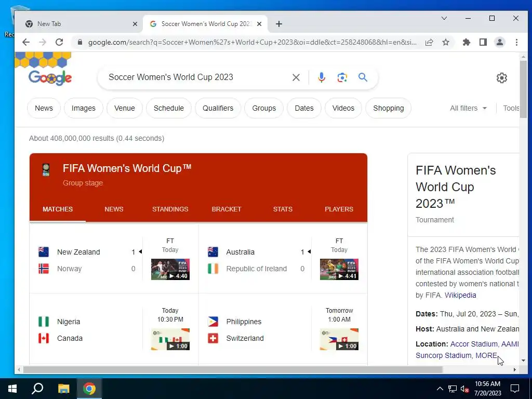This screenshot has height=399, width=532.
Task: Reload the page with the refresh icon
Action: (59, 42)
